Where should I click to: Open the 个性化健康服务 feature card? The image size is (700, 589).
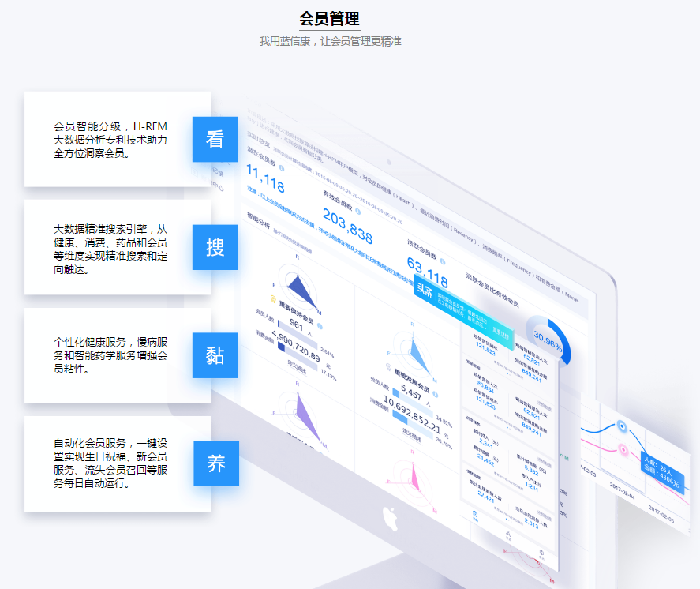(x=118, y=355)
